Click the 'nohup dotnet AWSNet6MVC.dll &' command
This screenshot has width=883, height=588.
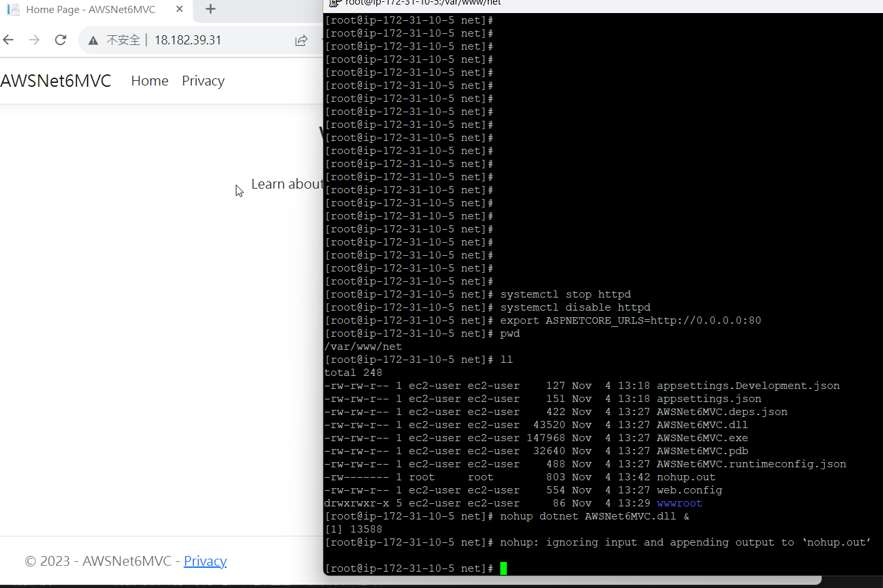click(595, 516)
